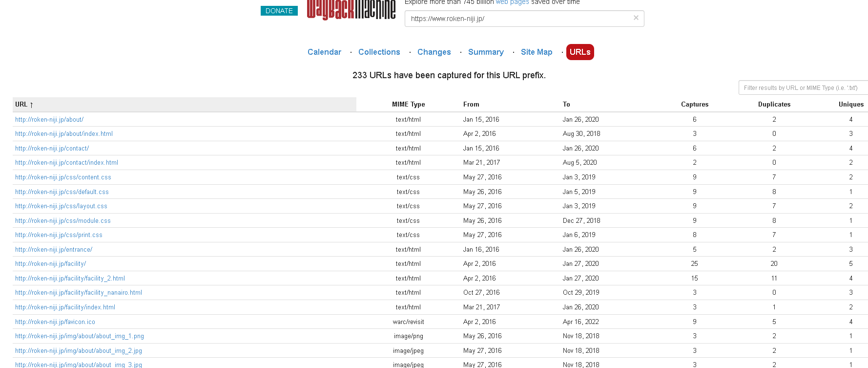Click the roken-niji.jp URL search box
The height and width of the screenshot is (368, 868).
(517, 19)
